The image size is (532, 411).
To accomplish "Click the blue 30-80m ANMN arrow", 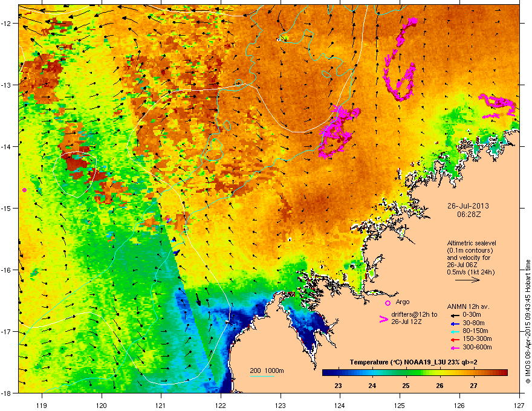I will click(x=455, y=323).
